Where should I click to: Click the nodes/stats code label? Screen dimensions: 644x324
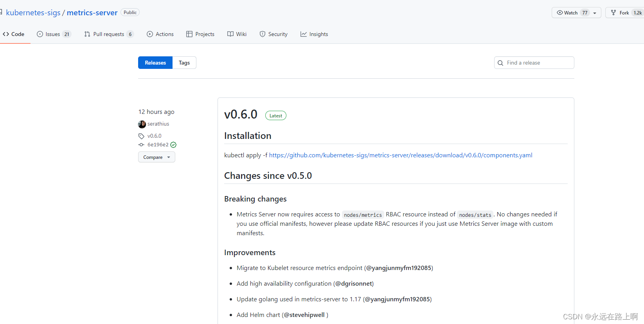(475, 215)
